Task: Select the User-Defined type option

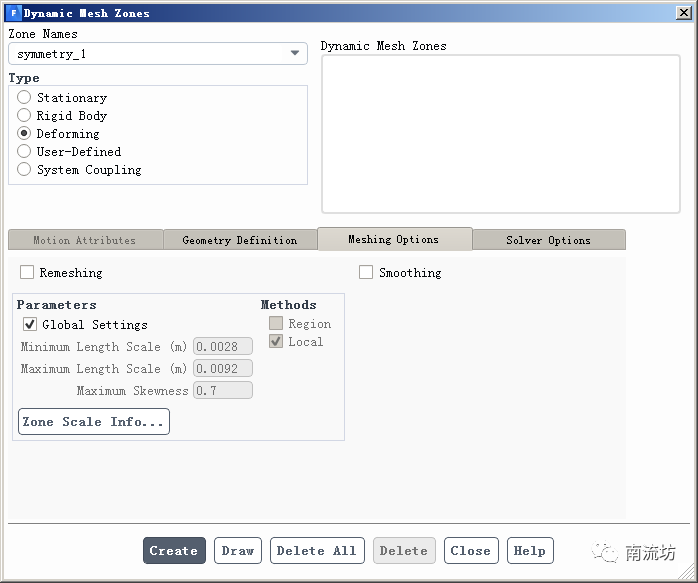Action: (x=25, y=152)
